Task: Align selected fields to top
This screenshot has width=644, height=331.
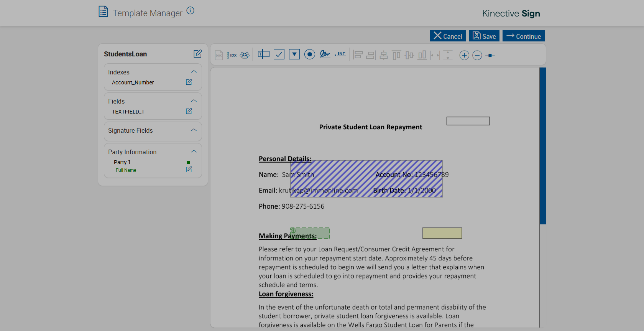Action: click(x=396, y=55)
